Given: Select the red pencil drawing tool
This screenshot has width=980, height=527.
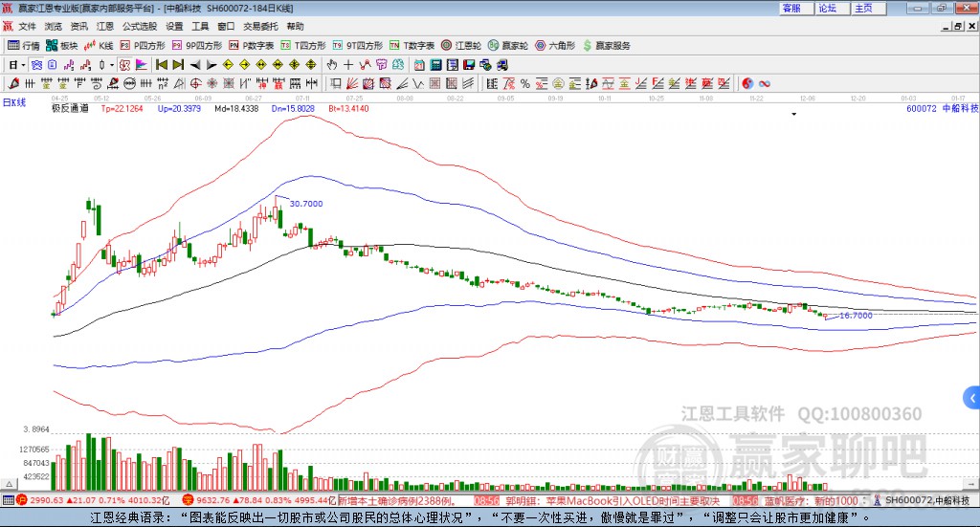Looking at the screenshot, I should click(x=13, y=83).
